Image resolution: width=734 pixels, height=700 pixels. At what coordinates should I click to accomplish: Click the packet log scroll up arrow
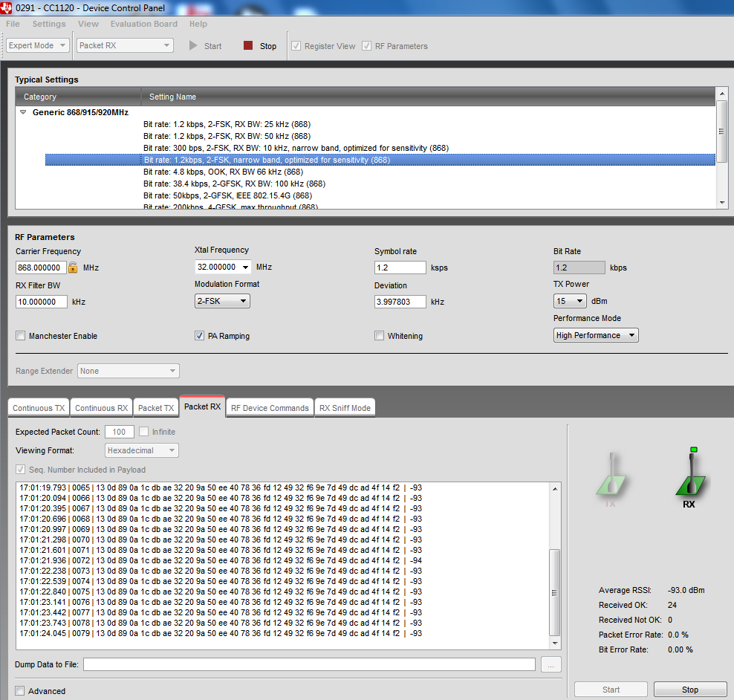(x=555, y=489)
